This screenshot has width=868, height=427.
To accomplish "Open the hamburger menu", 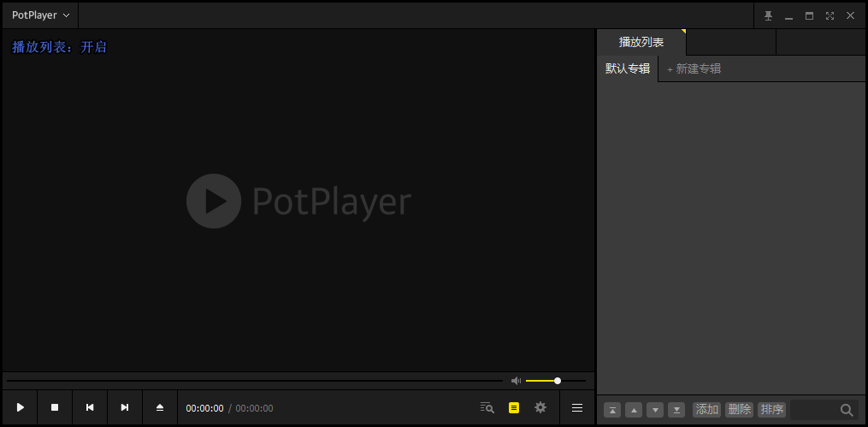I will [577, 408].
